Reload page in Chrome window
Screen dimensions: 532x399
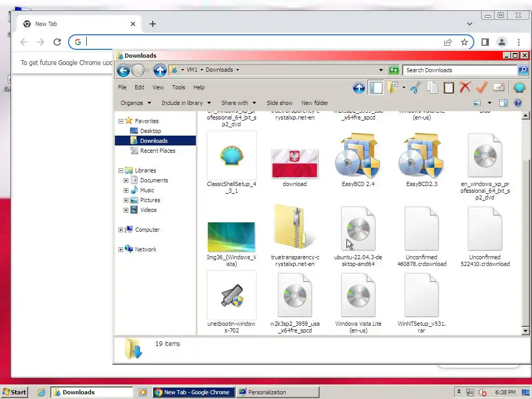coord(57,42)
